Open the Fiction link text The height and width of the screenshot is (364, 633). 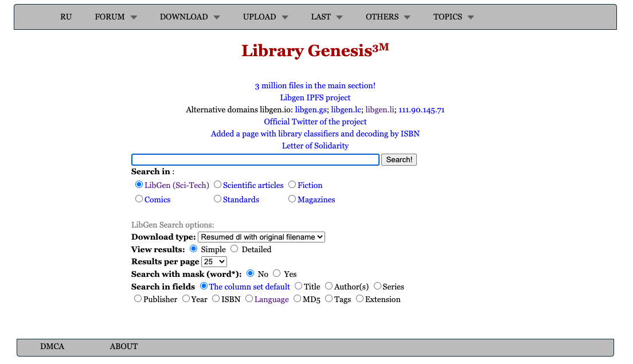310,185
